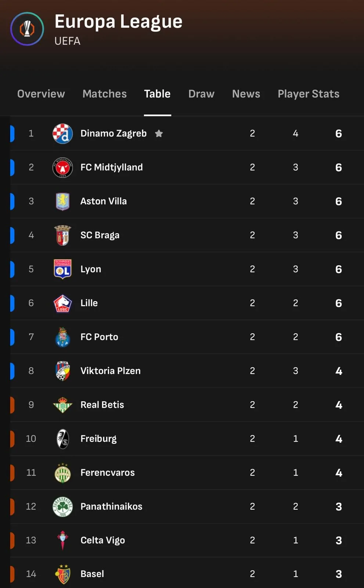Click the Freiburg team name

(98, 439)
